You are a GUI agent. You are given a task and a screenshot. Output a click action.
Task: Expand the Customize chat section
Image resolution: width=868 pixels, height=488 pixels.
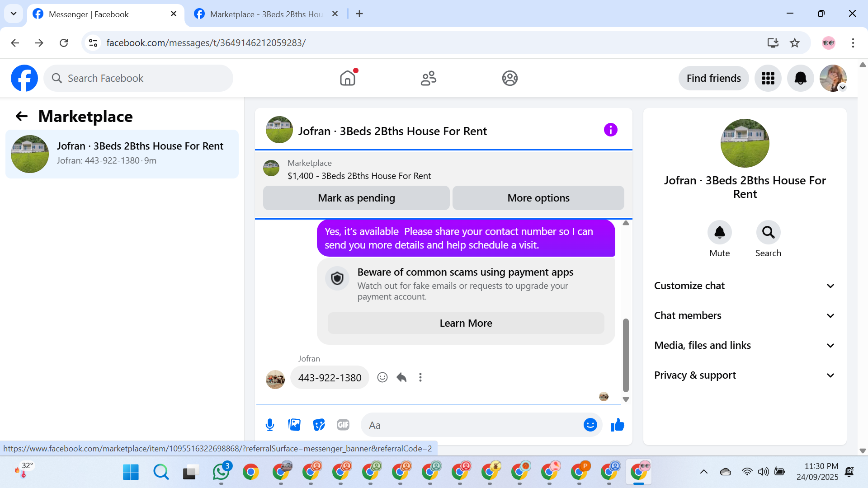pos(745,286)
